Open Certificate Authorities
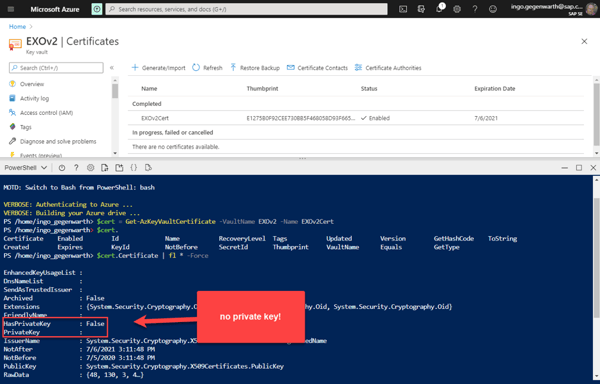The width and height of the screenshot is (600, 384). coord(388,68)
